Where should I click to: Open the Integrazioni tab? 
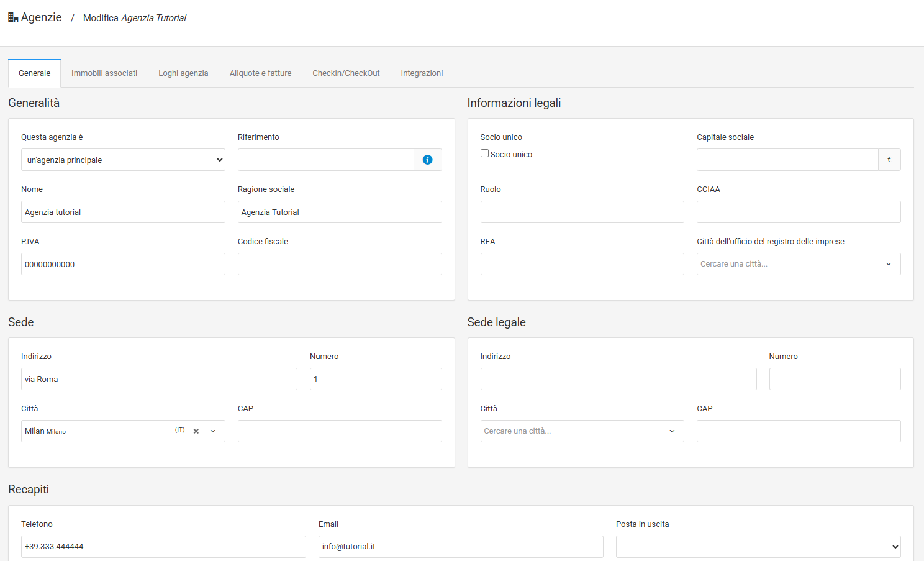pos(422,73)
